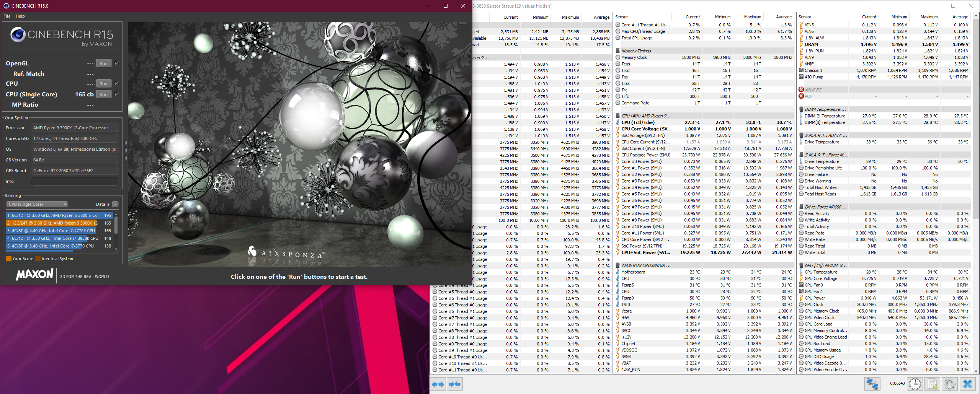Click the circle icon beside Total Host Writes
Image resolution: width=980 pixels, height=394 pixels.
point(801,187)
